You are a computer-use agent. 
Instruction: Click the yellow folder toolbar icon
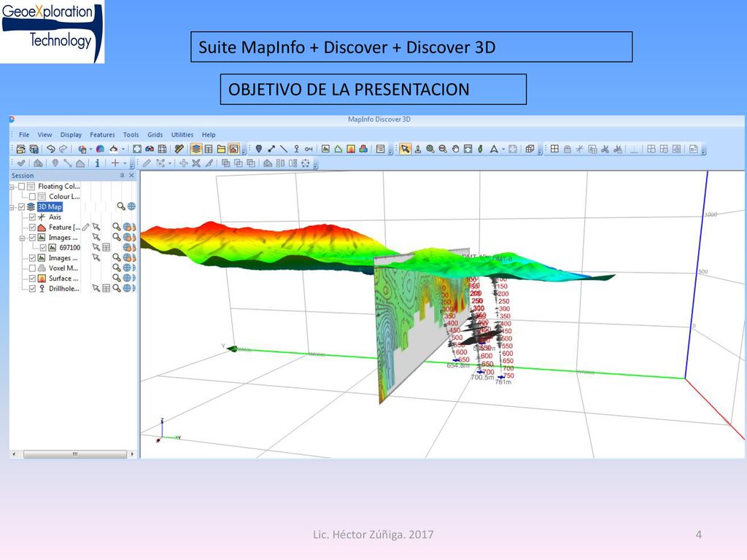pyautogui.click(x=221, y=149)
